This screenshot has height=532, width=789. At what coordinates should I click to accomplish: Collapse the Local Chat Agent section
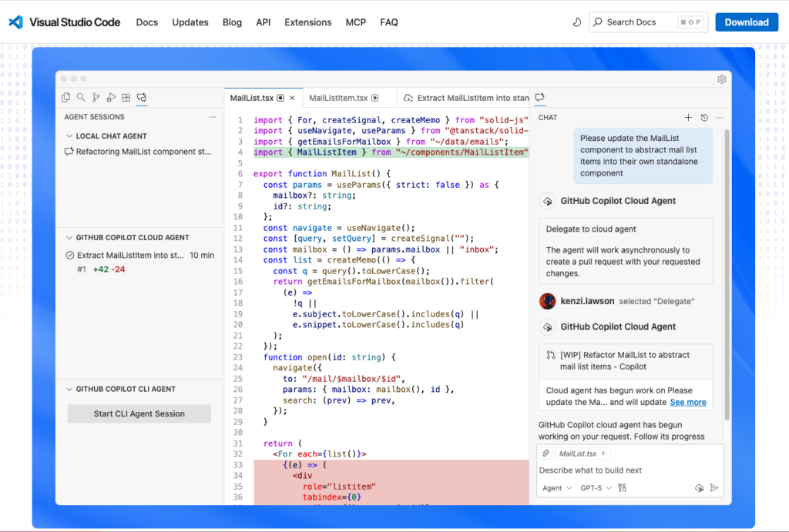tap(70, 136)
